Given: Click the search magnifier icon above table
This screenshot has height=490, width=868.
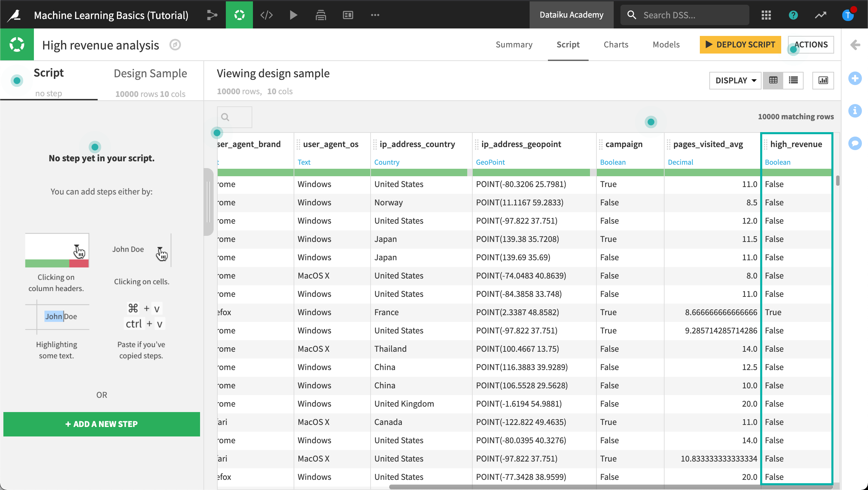Looking at the screenshot, I should tap(225, 117).
